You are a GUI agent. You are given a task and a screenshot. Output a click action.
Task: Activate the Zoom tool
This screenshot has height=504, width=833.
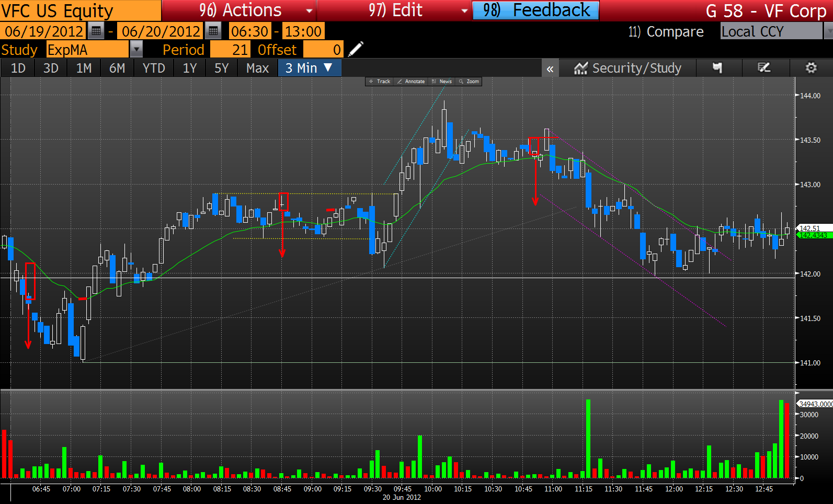coord(469,82)
